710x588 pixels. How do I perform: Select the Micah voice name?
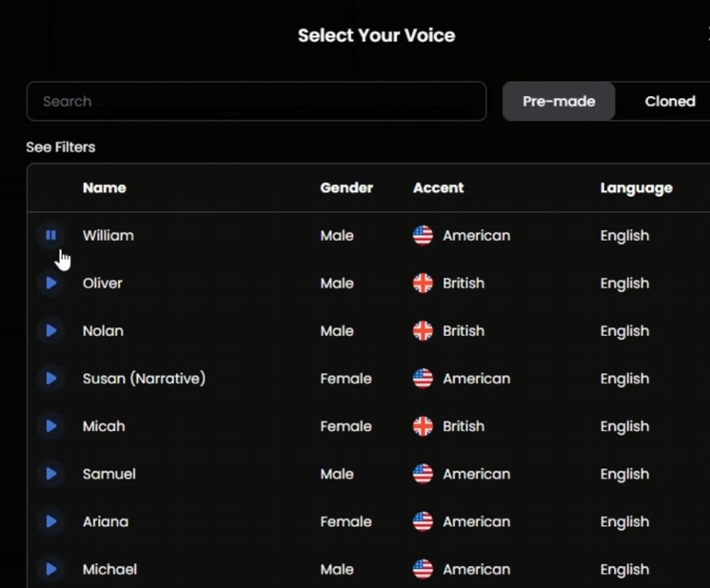click(x=104, y=426)
